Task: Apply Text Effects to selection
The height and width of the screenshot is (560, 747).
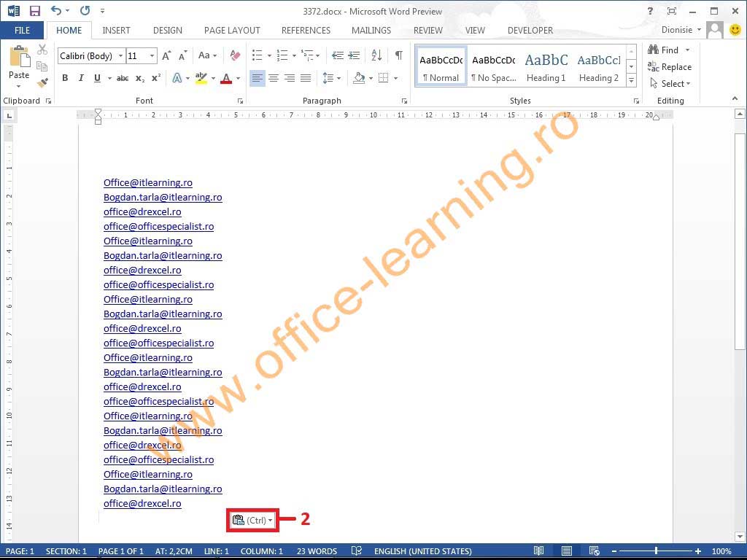Action: click(x=177, y=78)
